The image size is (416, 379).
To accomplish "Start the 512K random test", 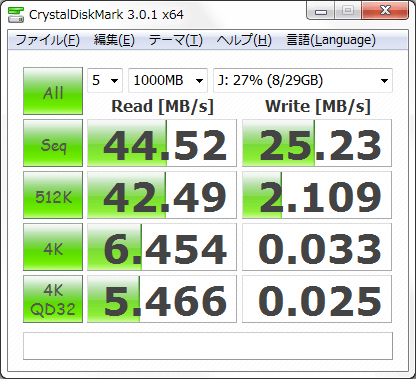I will click(53, 195).
